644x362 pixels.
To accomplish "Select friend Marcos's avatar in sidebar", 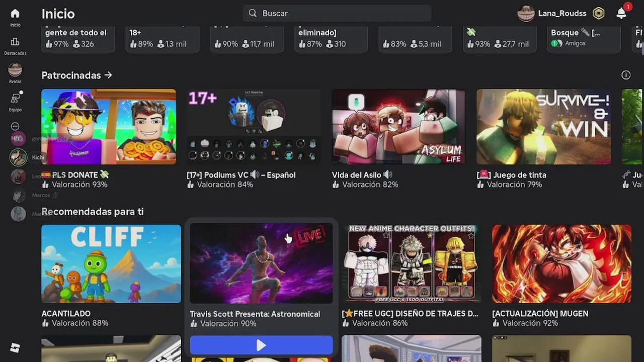I will coord(19,195).
